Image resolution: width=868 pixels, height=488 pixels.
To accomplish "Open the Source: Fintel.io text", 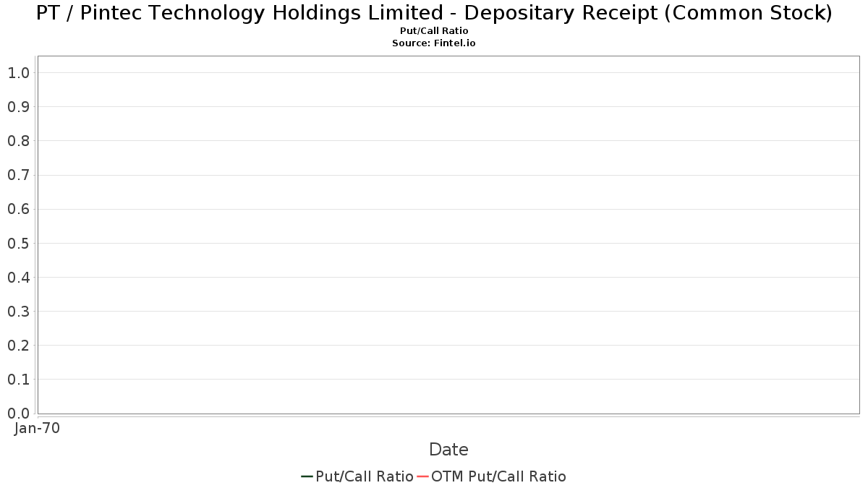I will [434, 43].
